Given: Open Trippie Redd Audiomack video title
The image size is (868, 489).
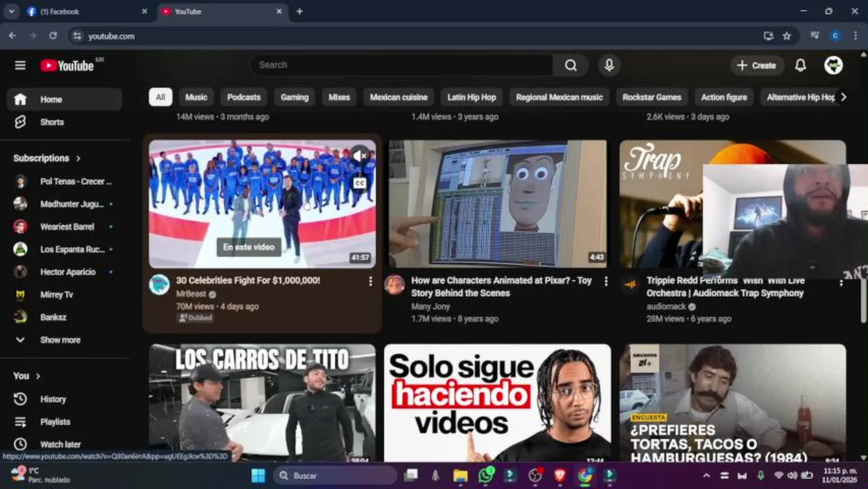Looking at the screenshot, I should [x=725, y=287].
